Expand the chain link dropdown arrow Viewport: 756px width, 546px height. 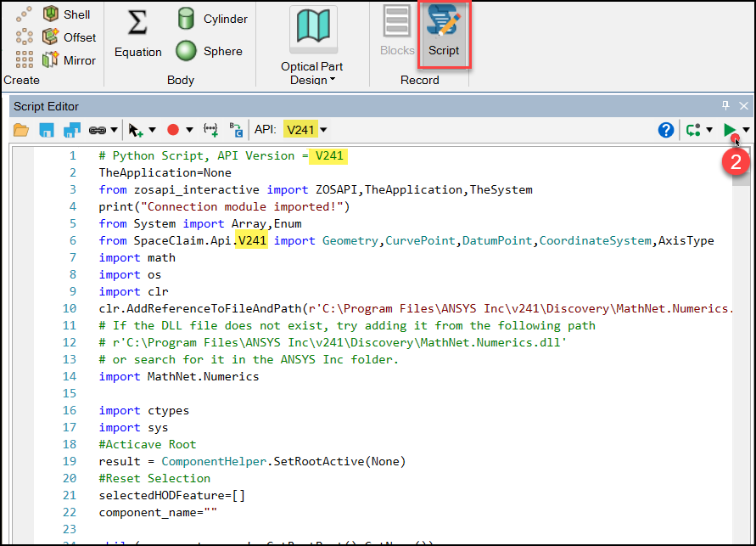(x=114, y=130)
